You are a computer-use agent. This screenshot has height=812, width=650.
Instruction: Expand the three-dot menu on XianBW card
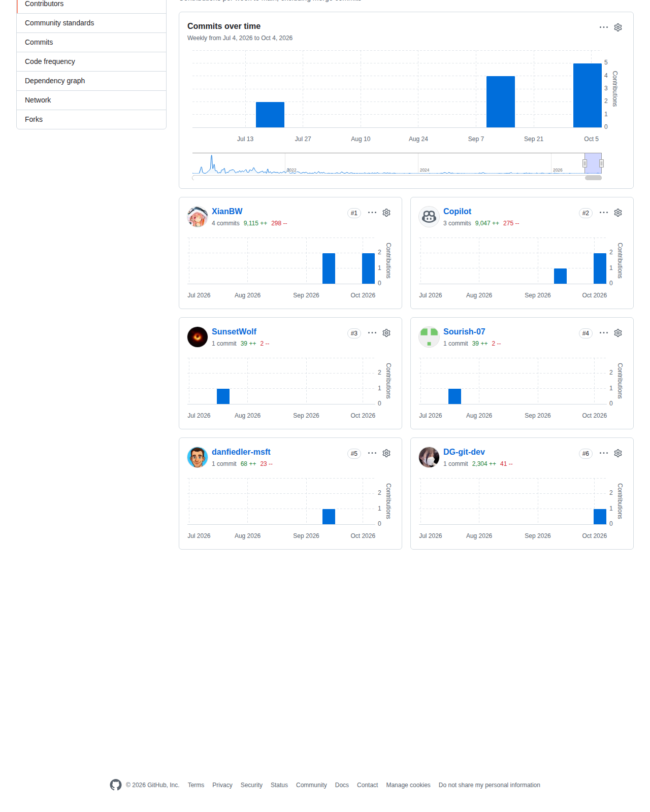pyautogui.click(x=372, y=213)
